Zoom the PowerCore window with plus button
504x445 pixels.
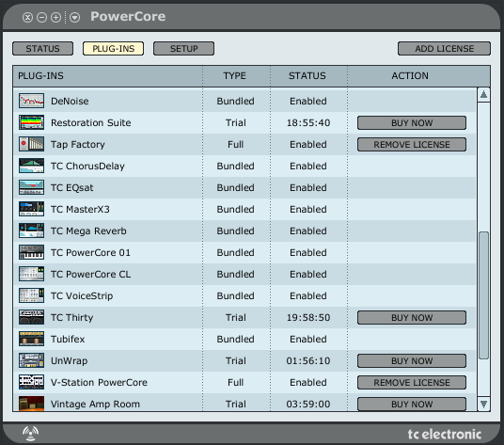(55, 17)
